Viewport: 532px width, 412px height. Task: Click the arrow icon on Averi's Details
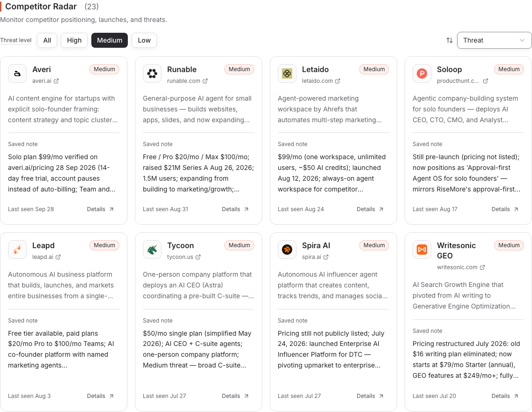[111, 209]
